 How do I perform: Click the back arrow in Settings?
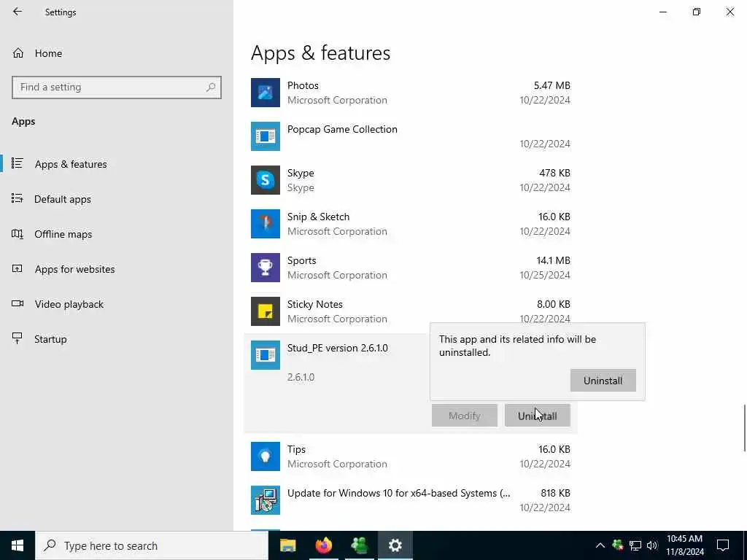(x=18, y=12)
